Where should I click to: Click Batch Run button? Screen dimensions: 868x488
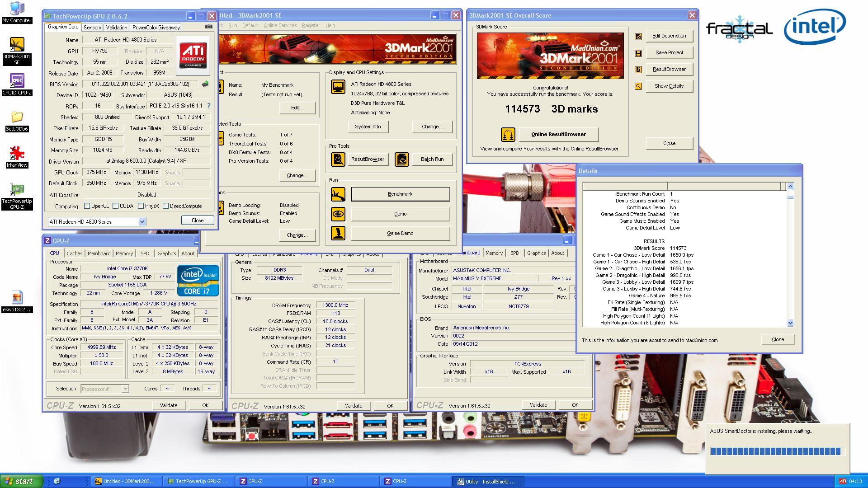(432, 160)
